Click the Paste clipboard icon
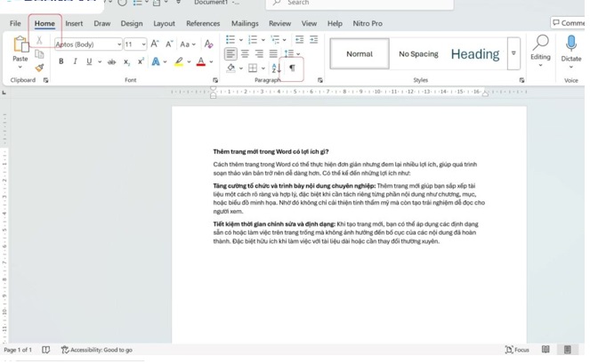 point(20,44)
